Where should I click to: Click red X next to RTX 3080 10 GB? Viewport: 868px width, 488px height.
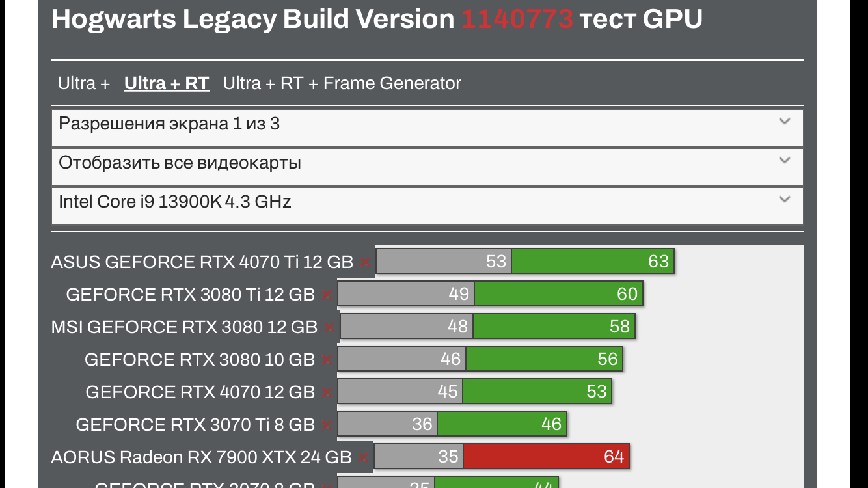click(327, 360)
